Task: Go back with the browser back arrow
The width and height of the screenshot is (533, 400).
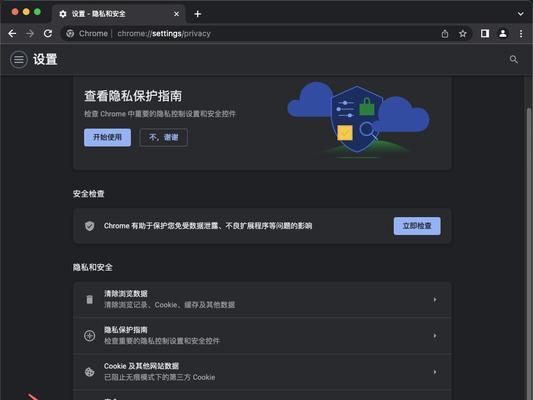Action: pos(12,33)
